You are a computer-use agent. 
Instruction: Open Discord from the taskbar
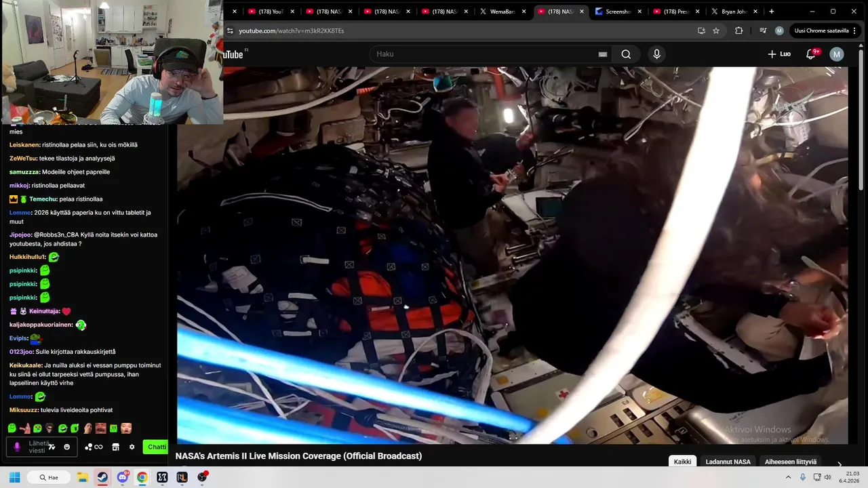click(x=122, y=477)
